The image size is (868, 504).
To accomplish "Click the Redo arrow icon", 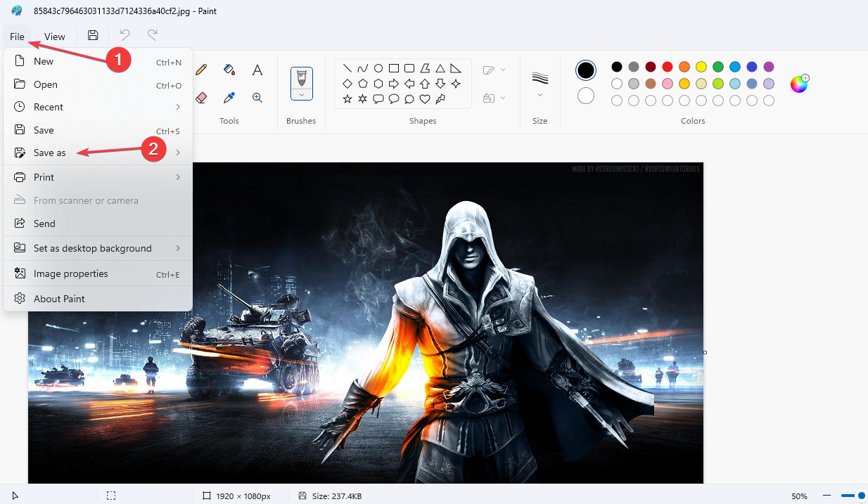I will click(x=152, y=35).
